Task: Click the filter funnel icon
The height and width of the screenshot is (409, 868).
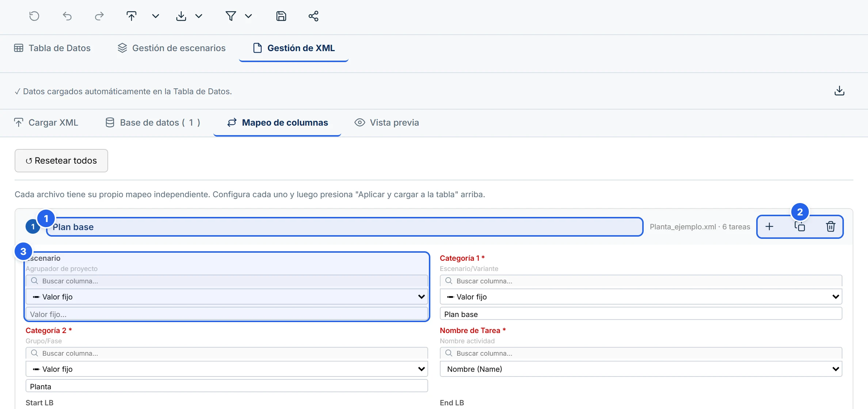Action: (x=231, y=16)
